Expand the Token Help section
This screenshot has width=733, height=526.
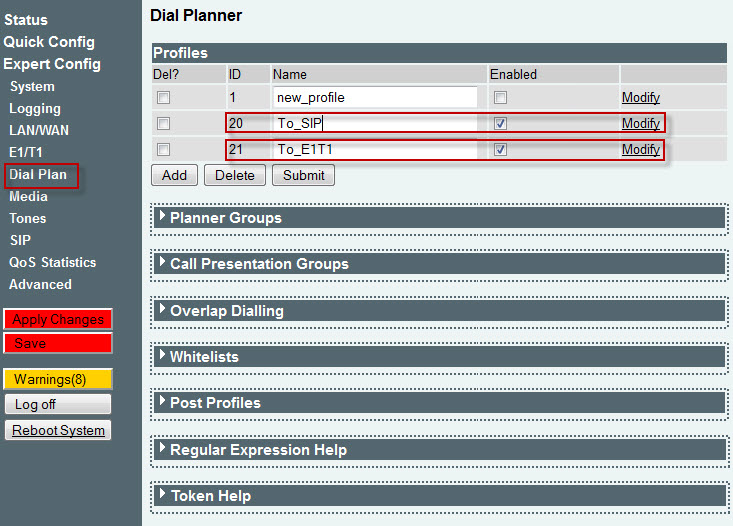point(439,496)
